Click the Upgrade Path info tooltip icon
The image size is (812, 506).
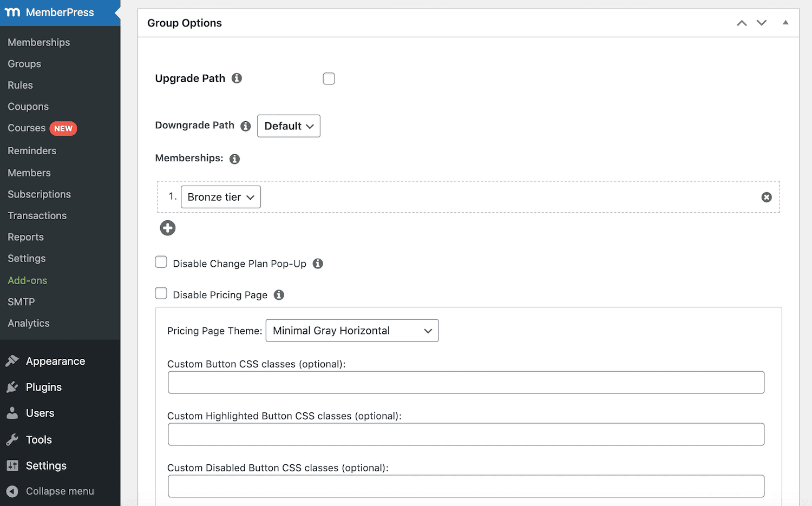[237, 78]
